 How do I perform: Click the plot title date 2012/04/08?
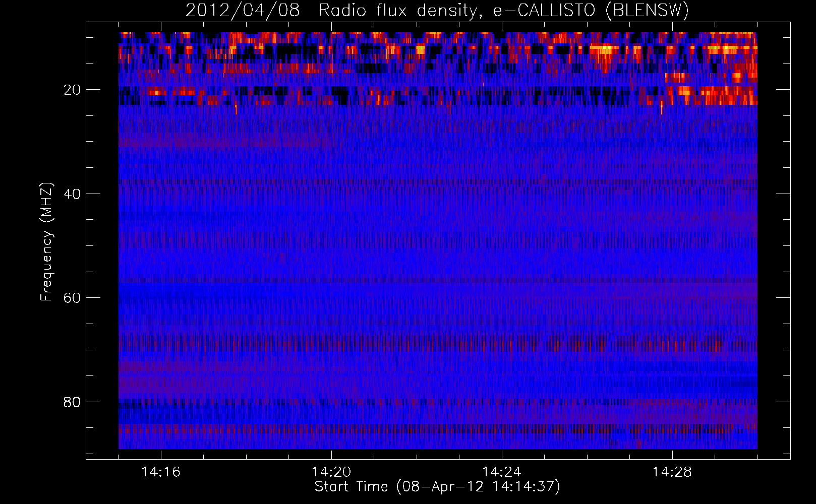click(x=242, y=10)
